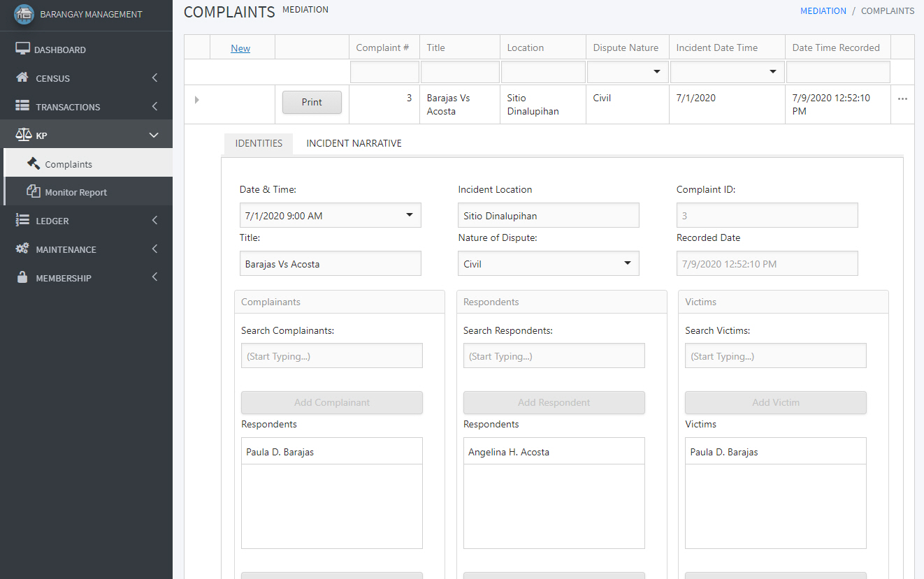Screen dimensions: 924x579
Task: Click the Ledger list icon
Action: tap(22, 220)
